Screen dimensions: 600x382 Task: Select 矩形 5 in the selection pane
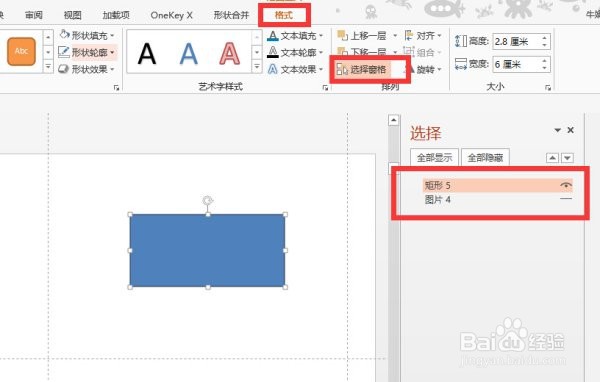[x=497, y=185]
